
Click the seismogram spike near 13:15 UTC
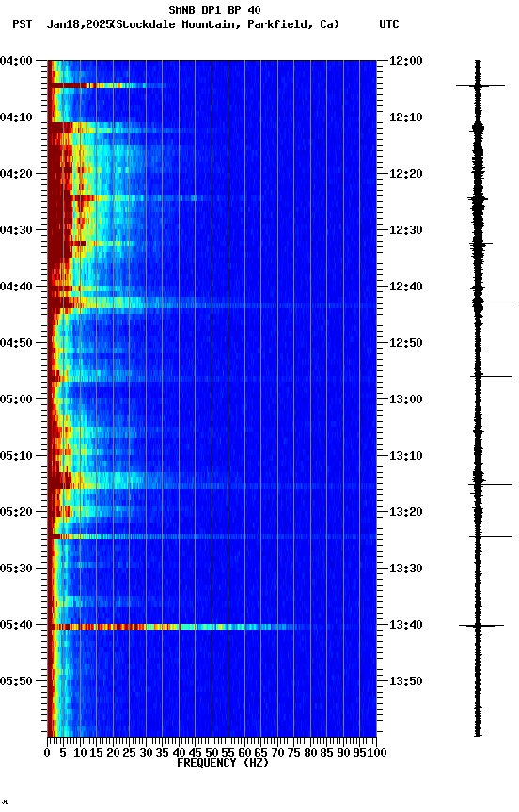(491, 485)
